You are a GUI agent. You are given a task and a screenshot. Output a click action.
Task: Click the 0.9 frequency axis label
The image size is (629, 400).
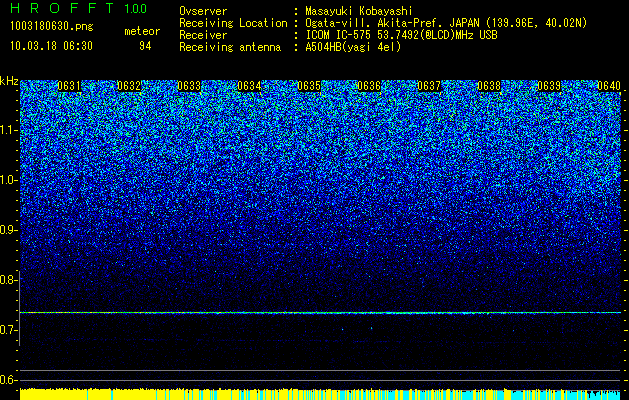click(7, 230)
